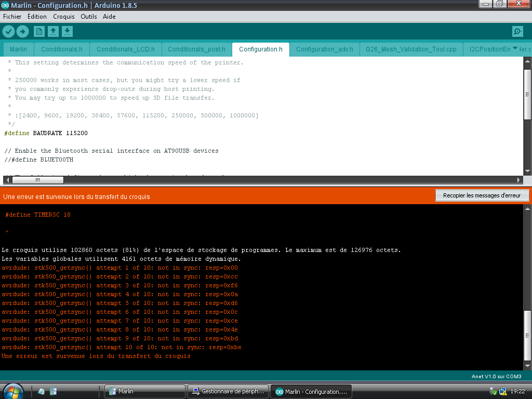Switch to the Marlin tab
Viewport: 532px width, 399px height.
coord(18,49)
